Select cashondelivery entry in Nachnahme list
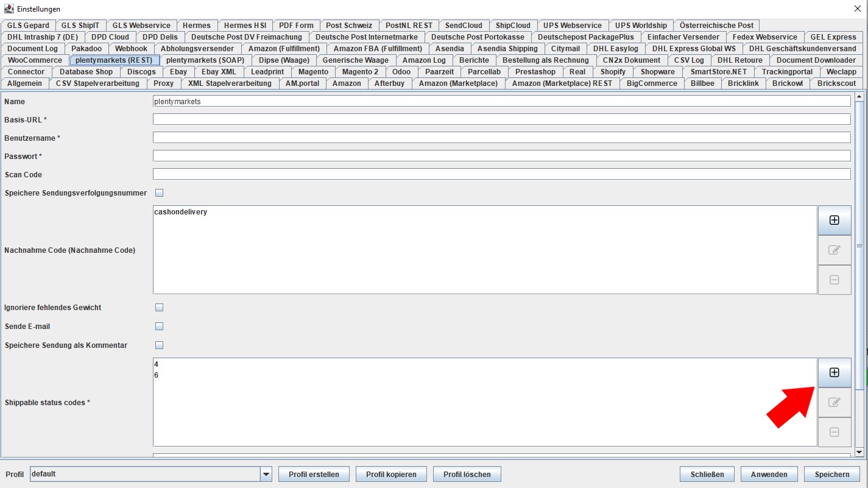 [485, 212]
